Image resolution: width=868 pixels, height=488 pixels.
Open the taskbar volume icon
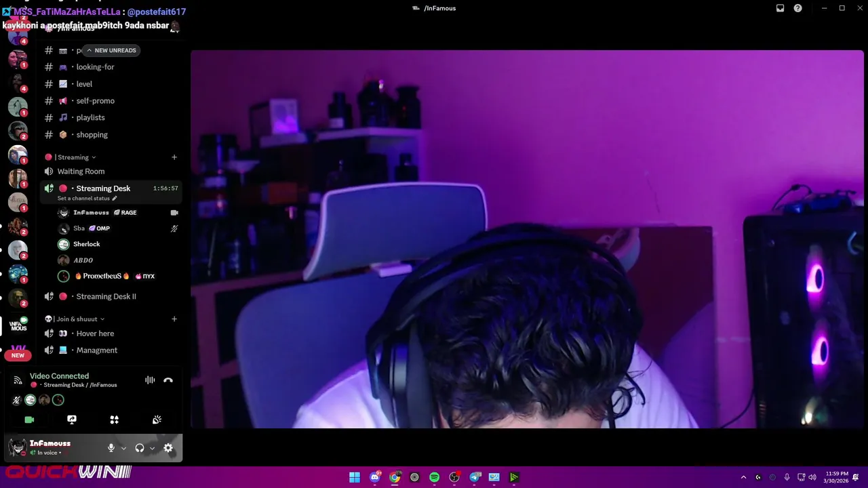coord(812,477)
